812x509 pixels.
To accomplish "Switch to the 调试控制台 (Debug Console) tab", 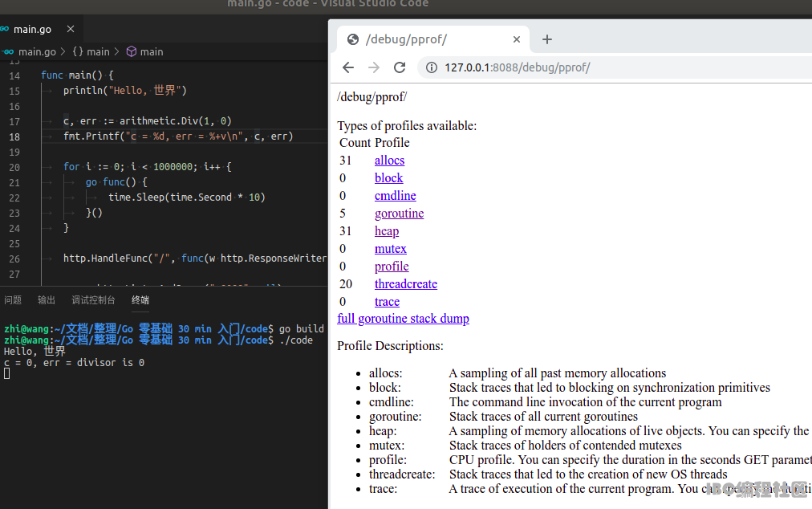I will (x=93, y=300).
